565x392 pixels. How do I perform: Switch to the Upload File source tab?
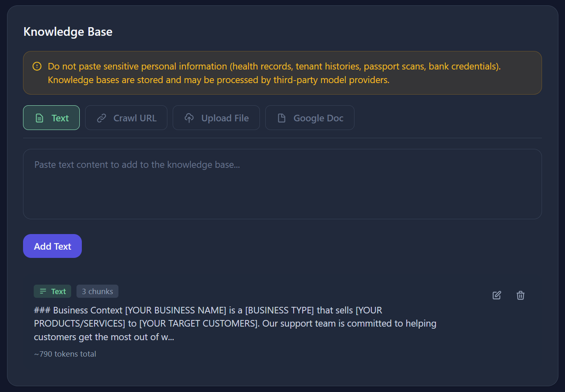[x=216, y=118]
